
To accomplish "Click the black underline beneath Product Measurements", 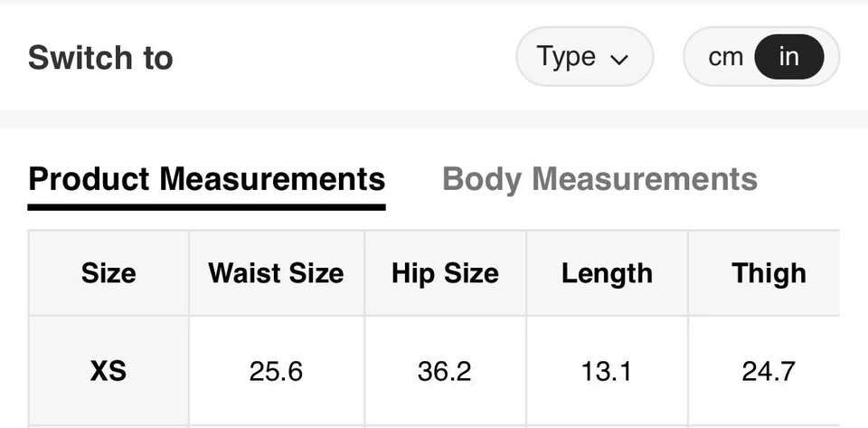I will [206, 207].
